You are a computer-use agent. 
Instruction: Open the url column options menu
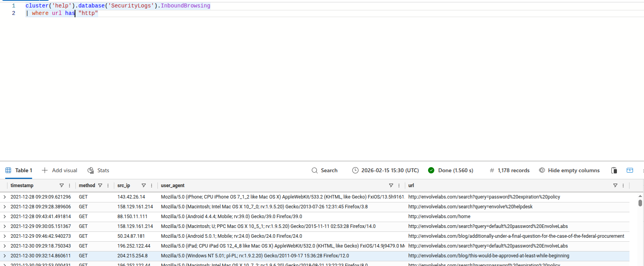pyautogui.click(x=623, y=186)
